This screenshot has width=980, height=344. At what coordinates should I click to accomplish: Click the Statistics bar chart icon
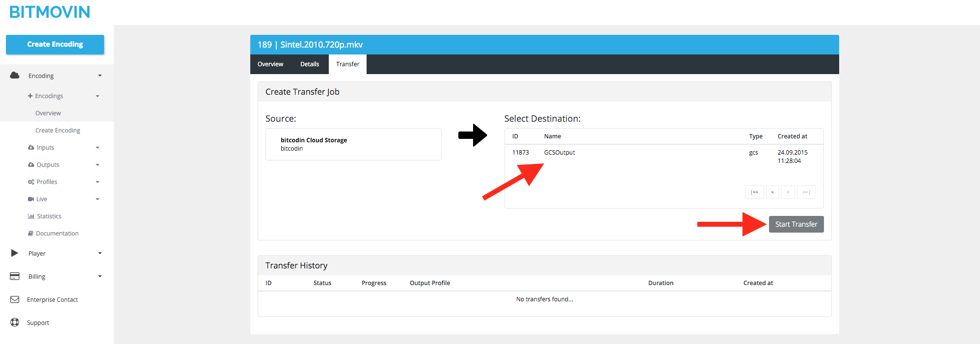click(31, 216)
